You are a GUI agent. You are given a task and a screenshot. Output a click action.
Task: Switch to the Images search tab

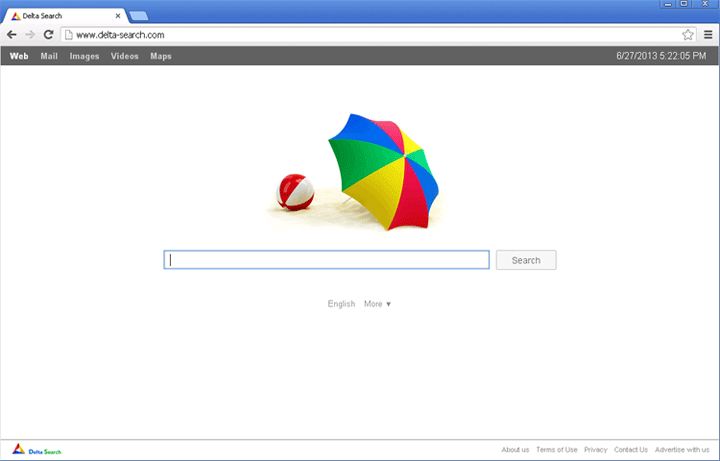pos(84,56)
